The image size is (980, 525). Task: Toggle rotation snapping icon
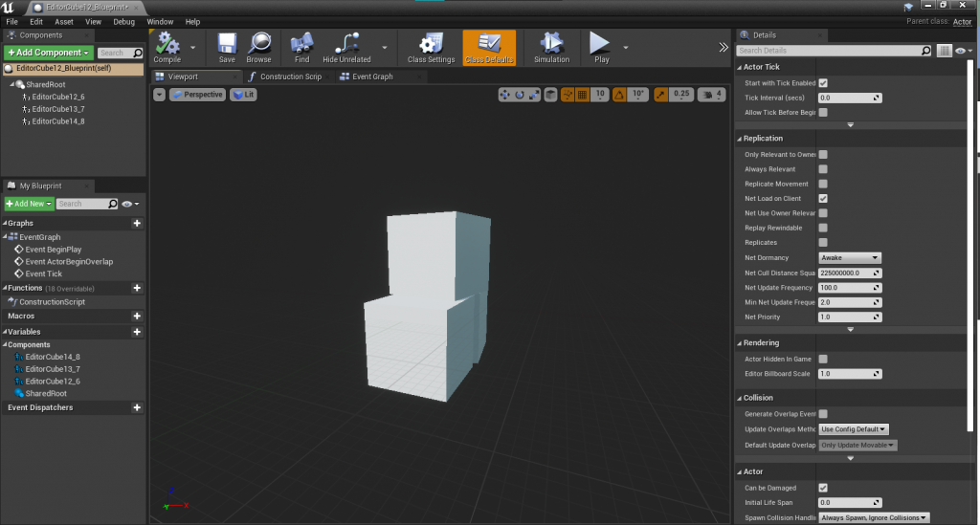(x=619, y=95)
